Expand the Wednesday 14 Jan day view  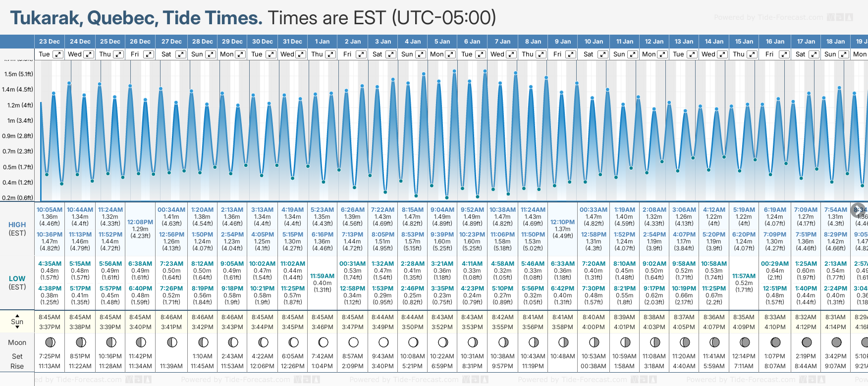click(722, 54)
